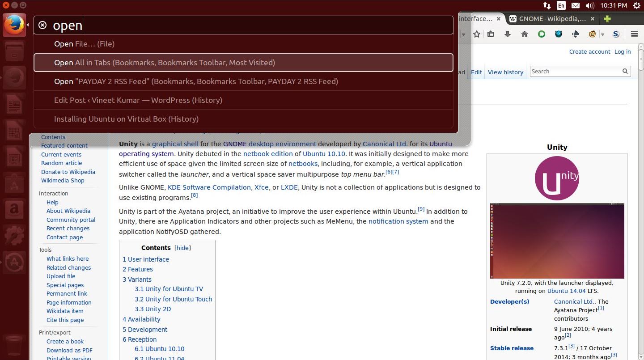The height and width of the screenshot is (360, 644).
Task: Open the Downloads arrow in Firefox toolbar
Action: coord(508,34)
